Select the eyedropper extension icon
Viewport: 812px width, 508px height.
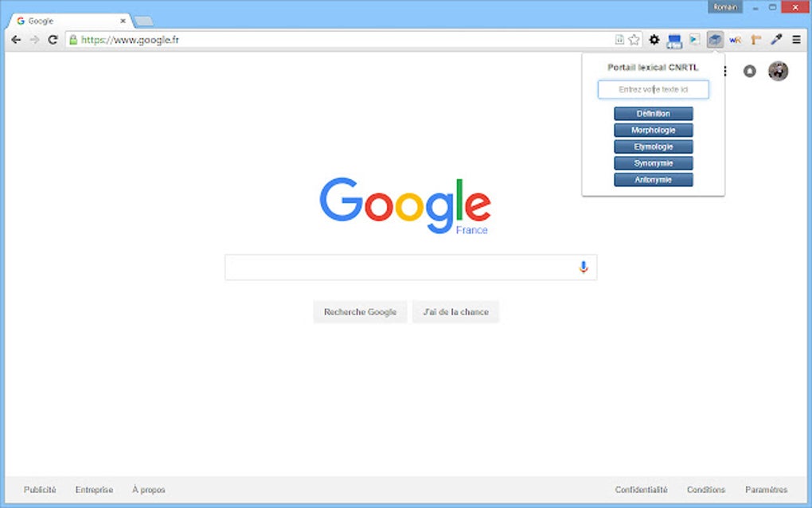(775, 39)
